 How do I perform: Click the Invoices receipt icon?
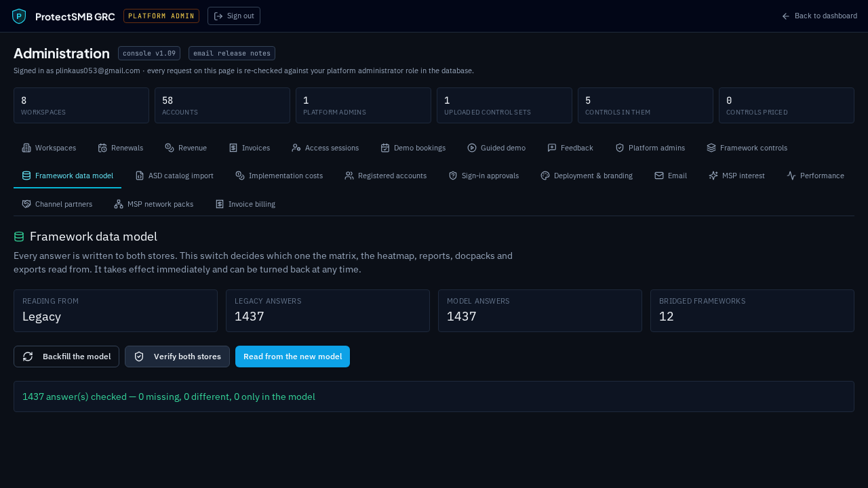pyautogui.click(x=233, y=148)
